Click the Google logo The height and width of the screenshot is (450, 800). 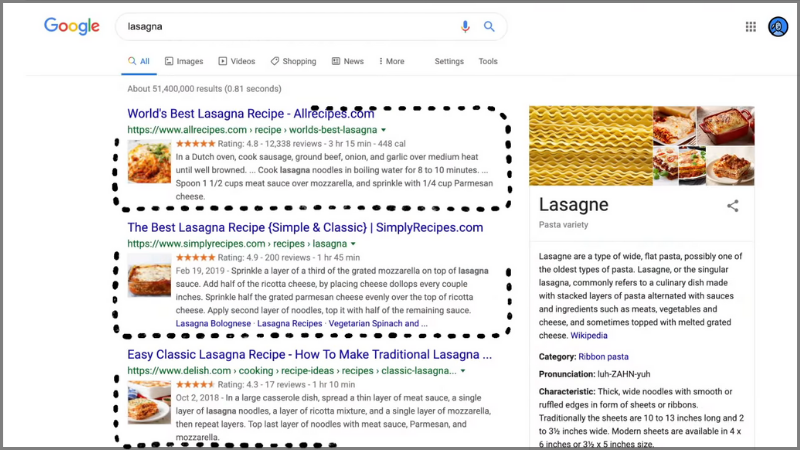click(71, 26)
